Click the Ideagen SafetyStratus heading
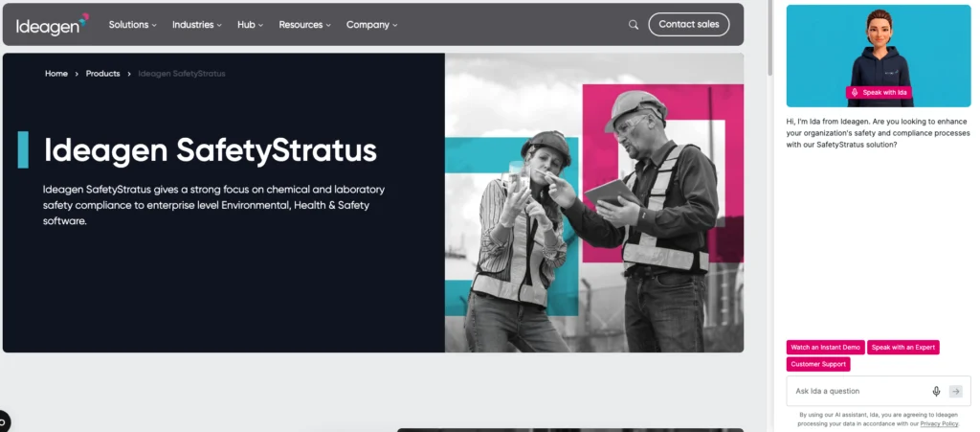This screenshot has width=980, height=432. point(210,150)
